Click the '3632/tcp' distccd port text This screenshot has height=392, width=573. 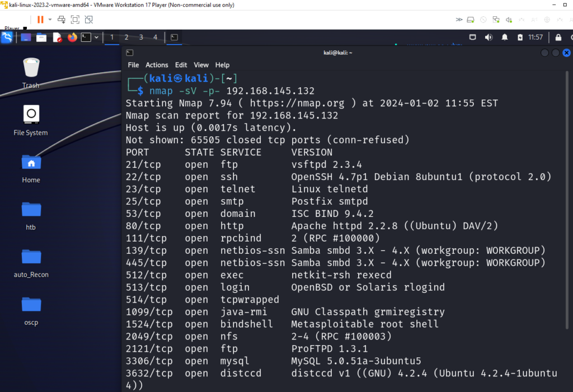149,374
